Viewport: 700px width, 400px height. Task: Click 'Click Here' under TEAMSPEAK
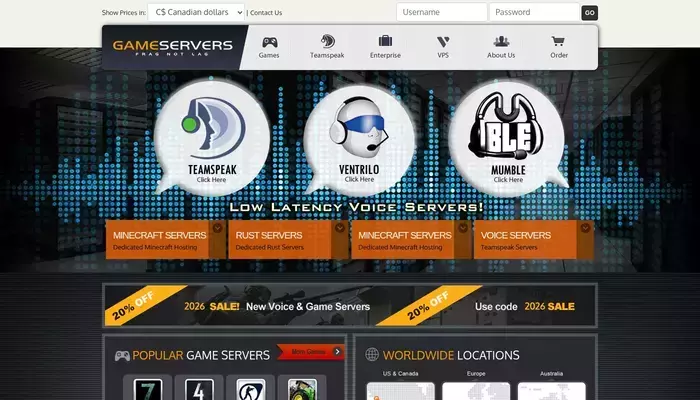(211, 179)
